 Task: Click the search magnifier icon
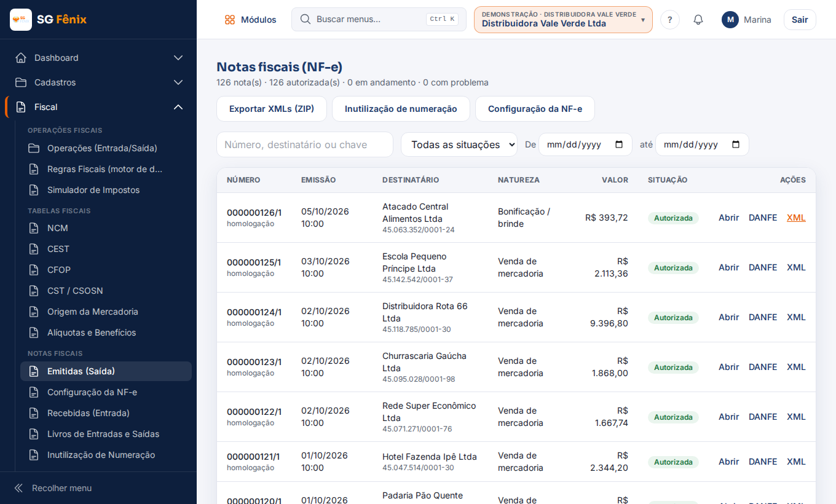[x=305, y=19]
